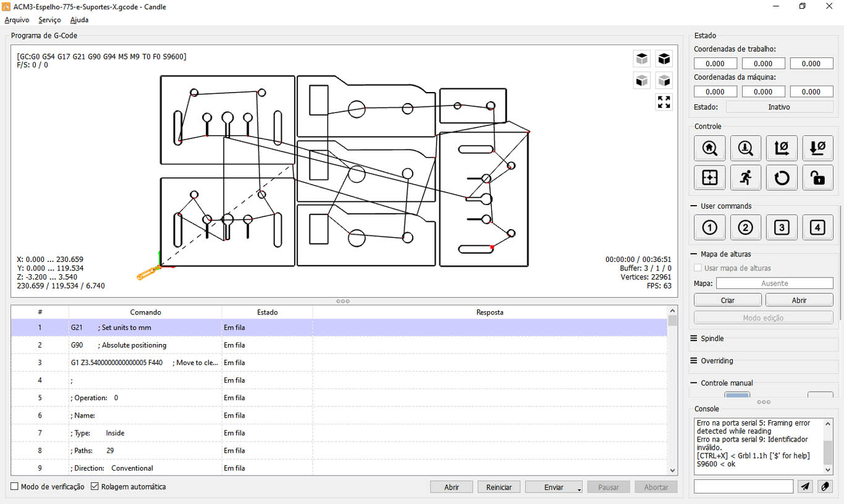Viewport: 844px width, 504px height.
Task: Select row 7 '; Type: Inside'
Action: pos(339,433)
